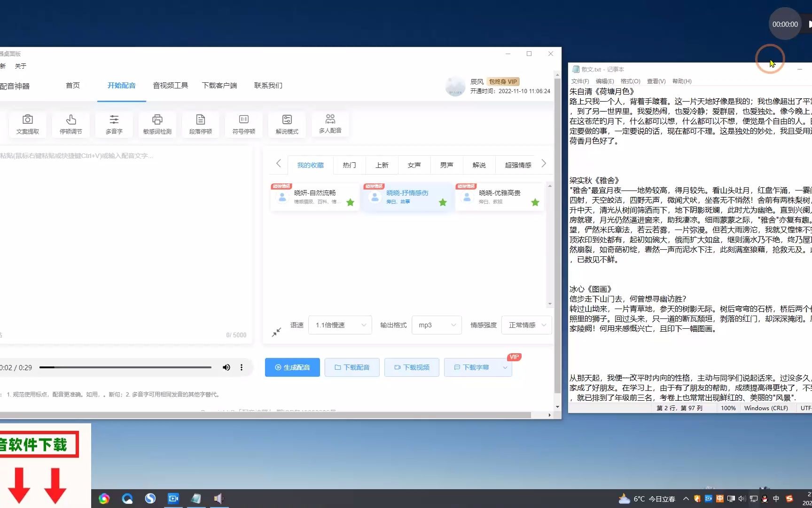Select the 晓晓-抒情感伤 voice card
This screenshot has width=812, height=508.
(407, 197)
